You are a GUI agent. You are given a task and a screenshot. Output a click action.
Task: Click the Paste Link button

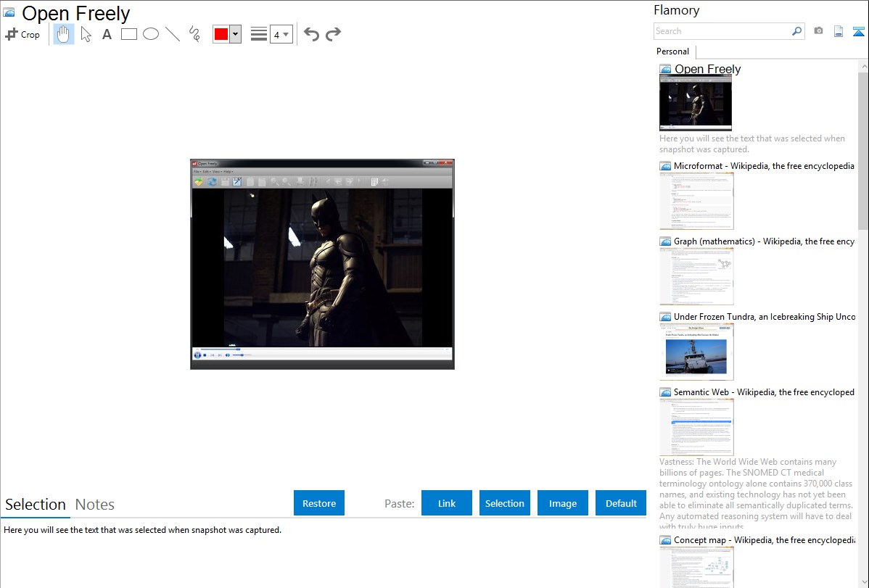(x=447, y=503)
